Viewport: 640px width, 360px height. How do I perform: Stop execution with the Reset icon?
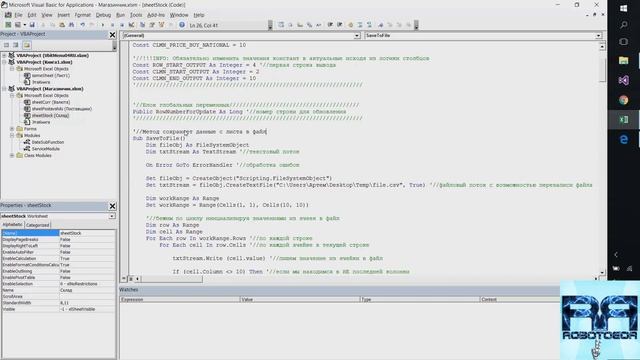[x=122, y=25]
